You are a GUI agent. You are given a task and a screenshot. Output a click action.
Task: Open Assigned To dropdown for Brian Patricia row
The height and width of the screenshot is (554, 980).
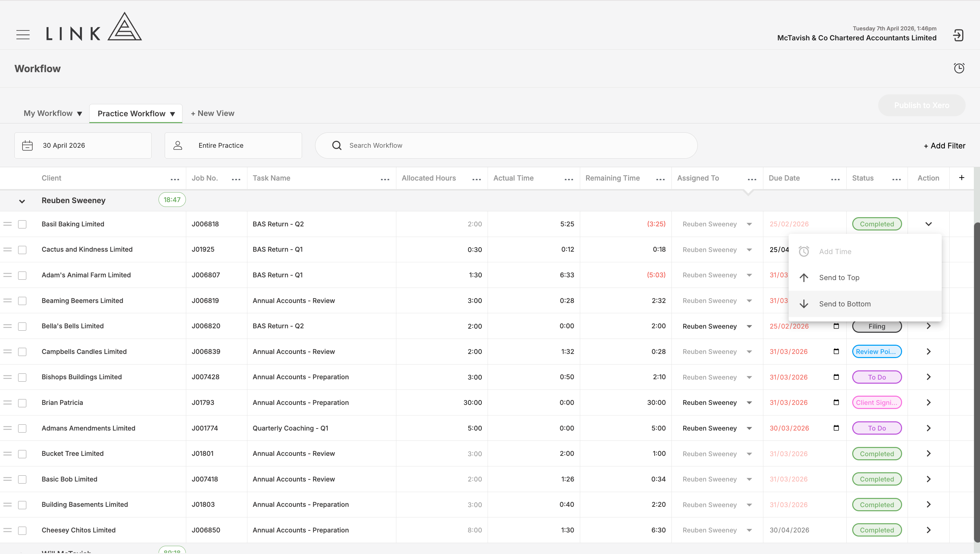coord(749,403)
